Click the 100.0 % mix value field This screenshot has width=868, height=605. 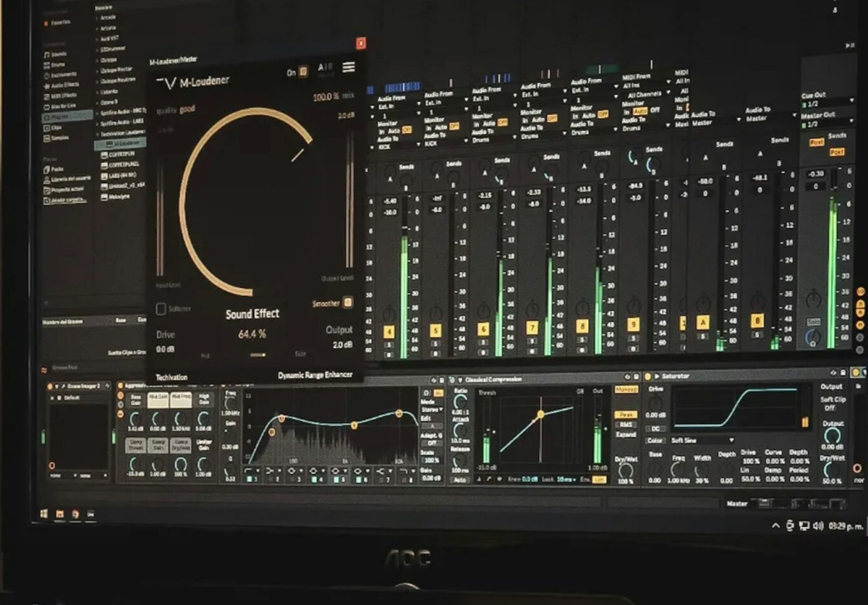pyautogui.click(x=326, y=97)
